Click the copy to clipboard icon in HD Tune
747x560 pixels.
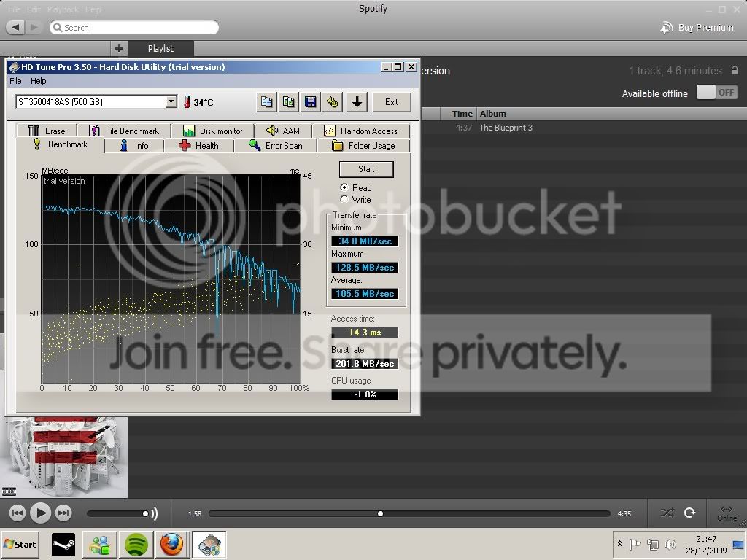click(x=267, y=102)
